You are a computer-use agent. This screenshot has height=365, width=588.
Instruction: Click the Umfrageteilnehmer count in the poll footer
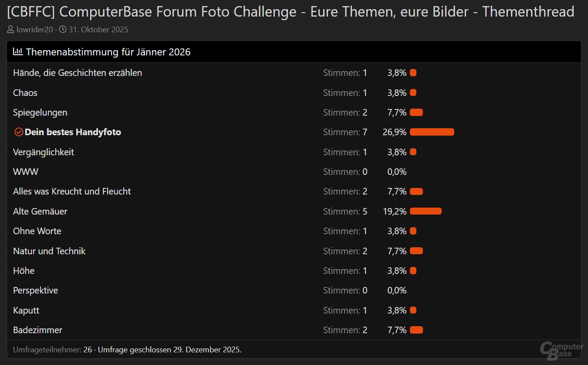[88, 350]
